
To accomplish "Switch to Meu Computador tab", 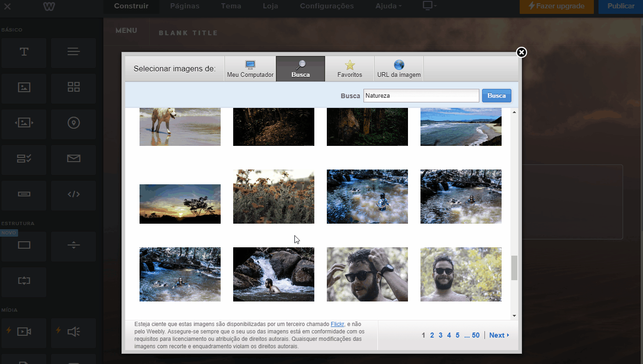I will coord(250,69).
